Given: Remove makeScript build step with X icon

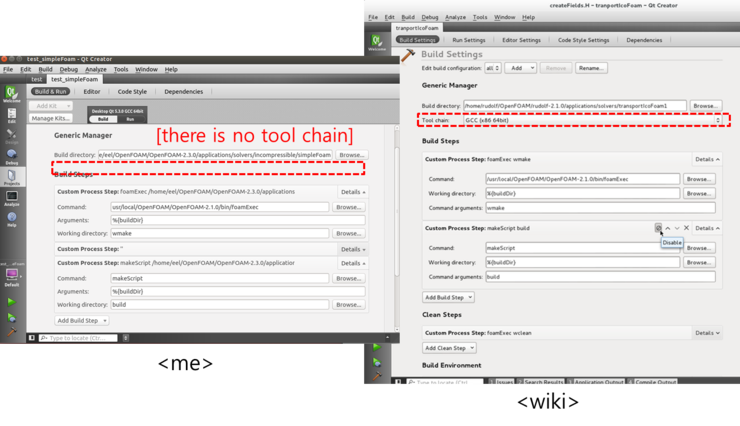Looking at the screenshot, I should (687, 228).
